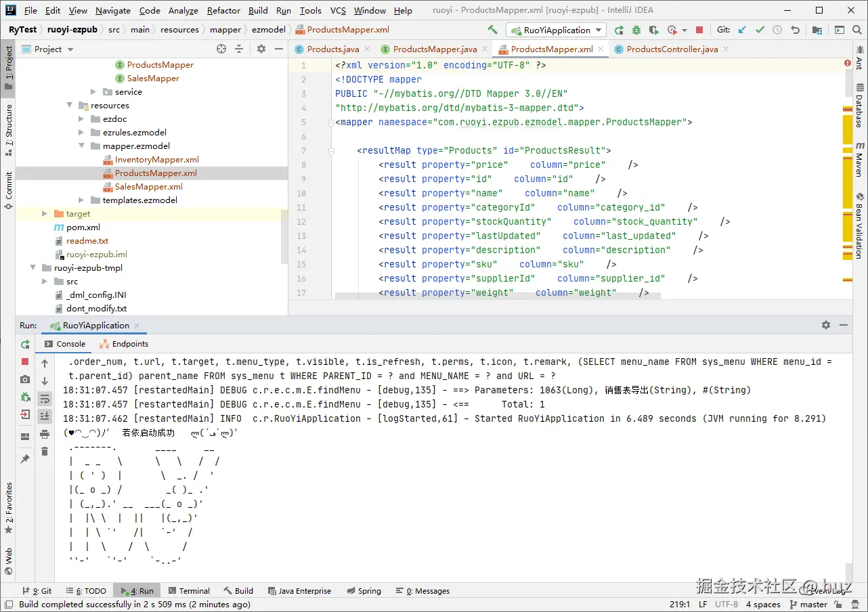Open the Terminal tool window
This screenshot has width=868, height=612.
pyautogui.click(x=189, y=591)
